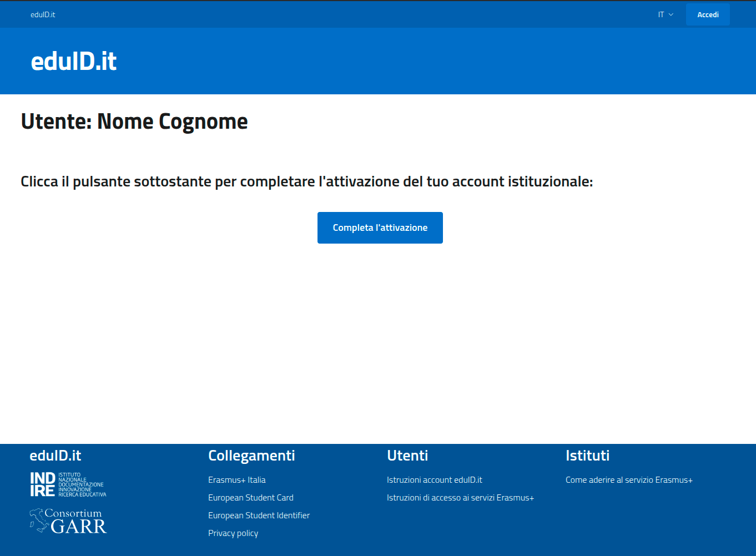
Task: Go to European Student Identifier page
Action: point(259,515)
